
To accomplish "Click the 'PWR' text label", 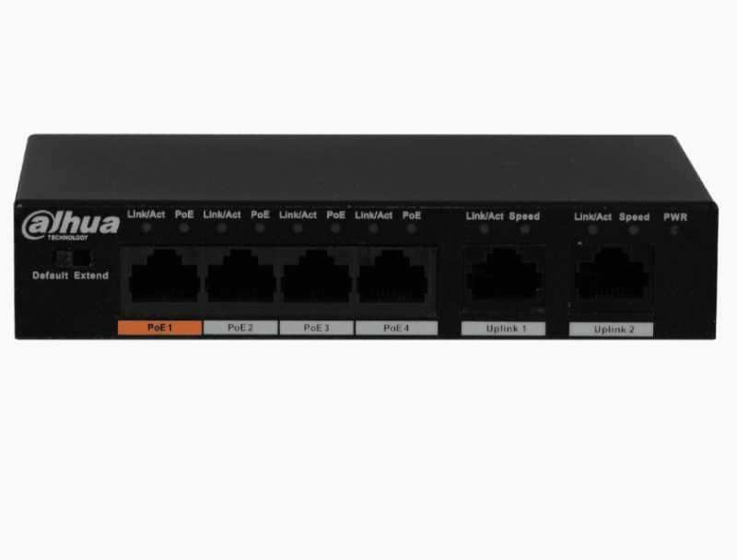I will click(675, 217).
